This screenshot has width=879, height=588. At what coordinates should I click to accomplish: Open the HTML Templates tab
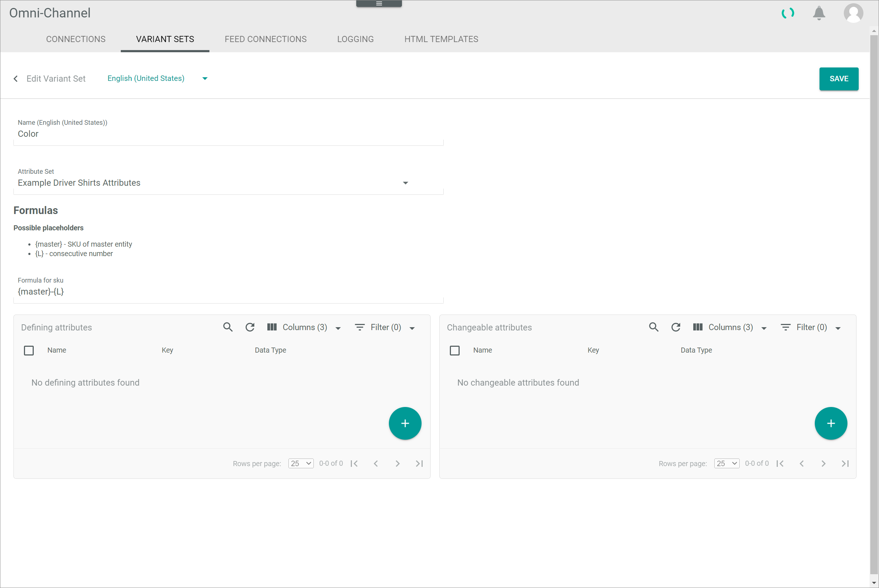441,39
